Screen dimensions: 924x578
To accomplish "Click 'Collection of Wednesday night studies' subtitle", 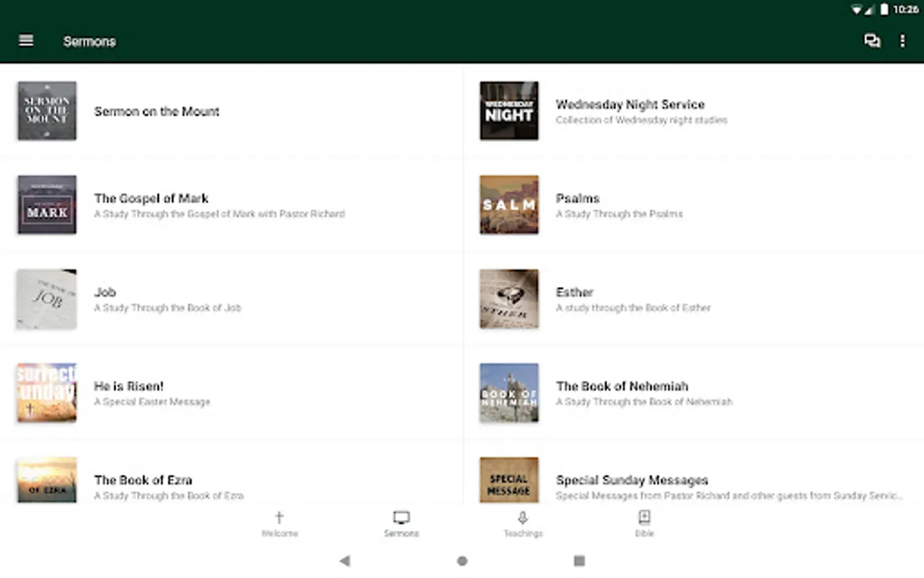I will click(642, 120).
